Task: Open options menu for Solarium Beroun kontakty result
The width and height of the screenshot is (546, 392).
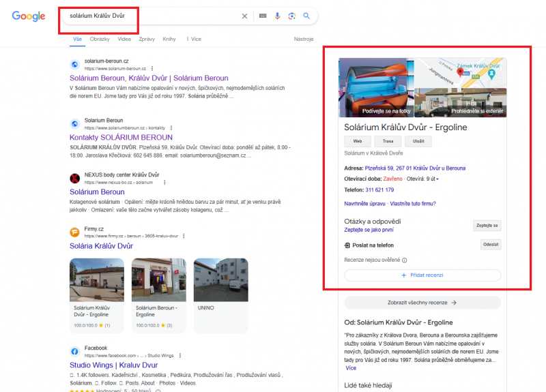Action: click(171, 128)
